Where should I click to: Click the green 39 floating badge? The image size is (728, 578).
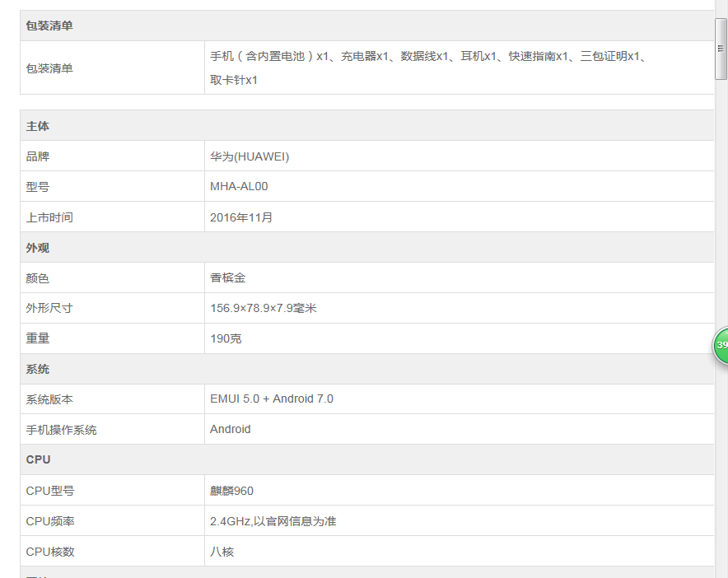(721, 345)
